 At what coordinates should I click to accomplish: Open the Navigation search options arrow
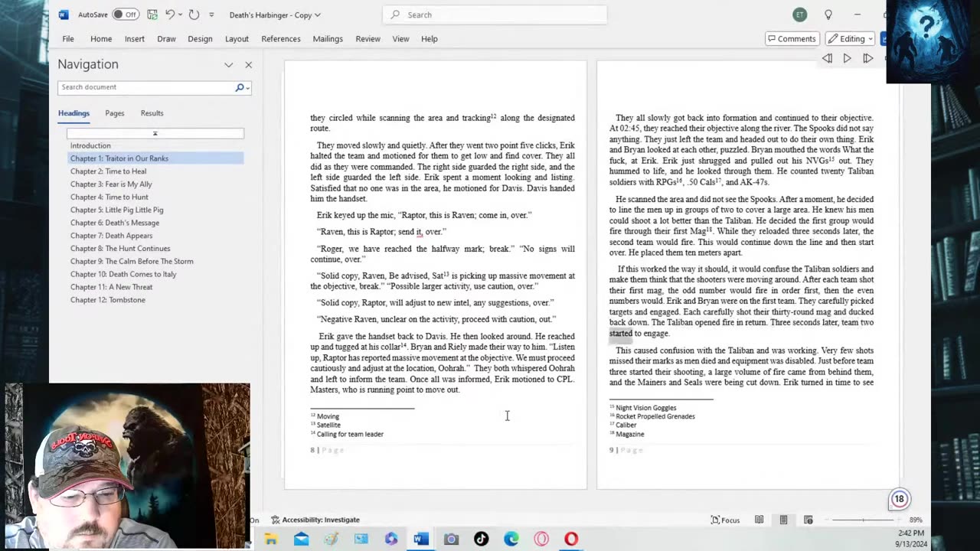tap(248, 88)
